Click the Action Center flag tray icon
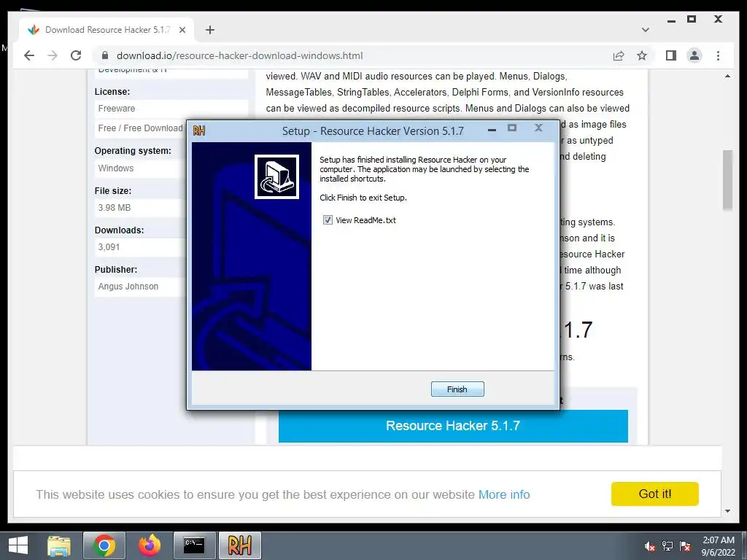 [686, 546]
